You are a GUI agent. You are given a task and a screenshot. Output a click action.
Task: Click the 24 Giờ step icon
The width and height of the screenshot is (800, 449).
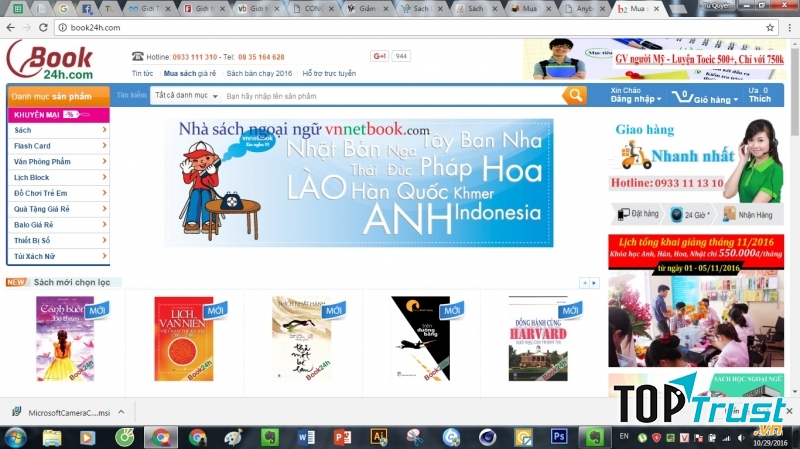(677, 215)
